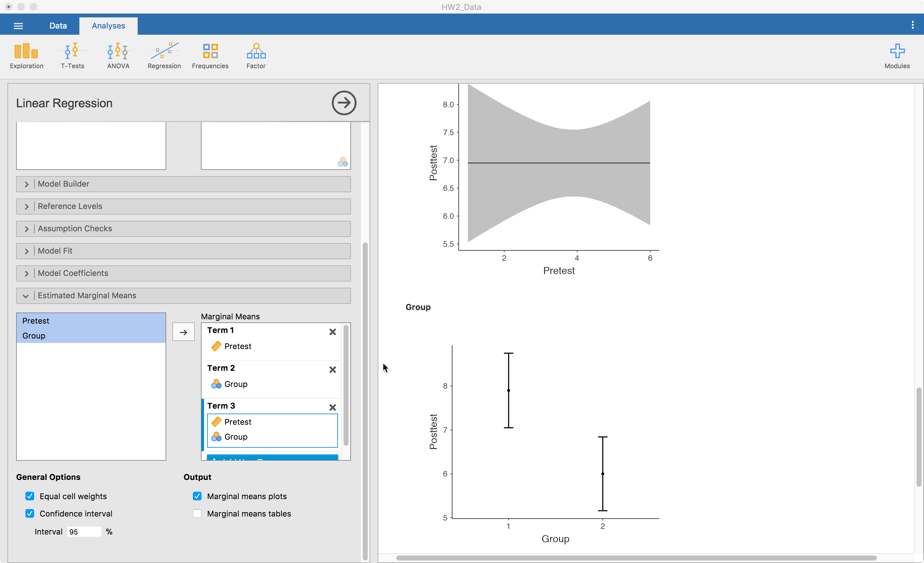Click the arrow to close the analysis panel
This screenshot has width=924, height=563.
pos(343,103)
